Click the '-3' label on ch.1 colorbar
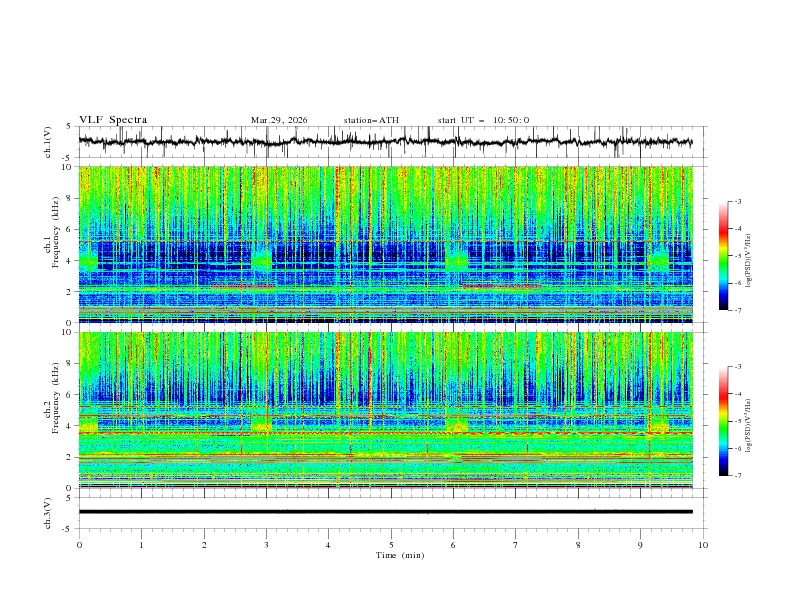This screenshot has height=612, width=792. (x=737, y=201)
